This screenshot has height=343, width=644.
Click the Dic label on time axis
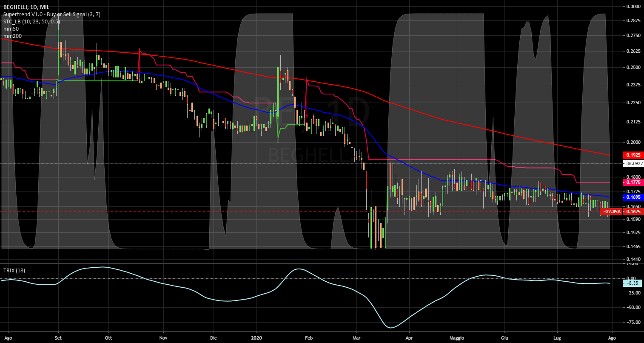tap(214, 338)
